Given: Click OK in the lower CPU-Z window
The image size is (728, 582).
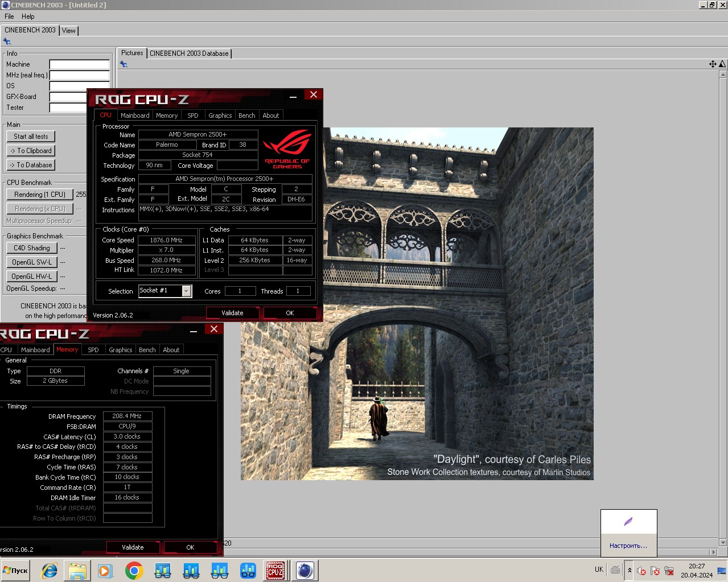Looking at the screenshot, I should (190, 547).
